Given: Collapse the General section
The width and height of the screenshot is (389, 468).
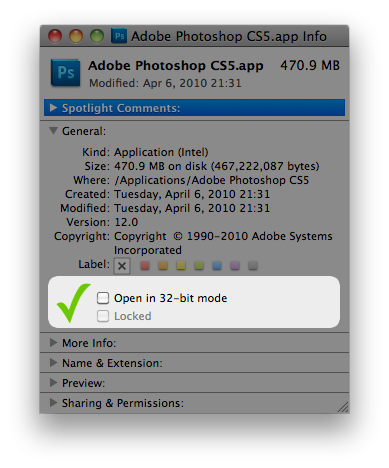Looking at the screenshot, I should [53, 131].
